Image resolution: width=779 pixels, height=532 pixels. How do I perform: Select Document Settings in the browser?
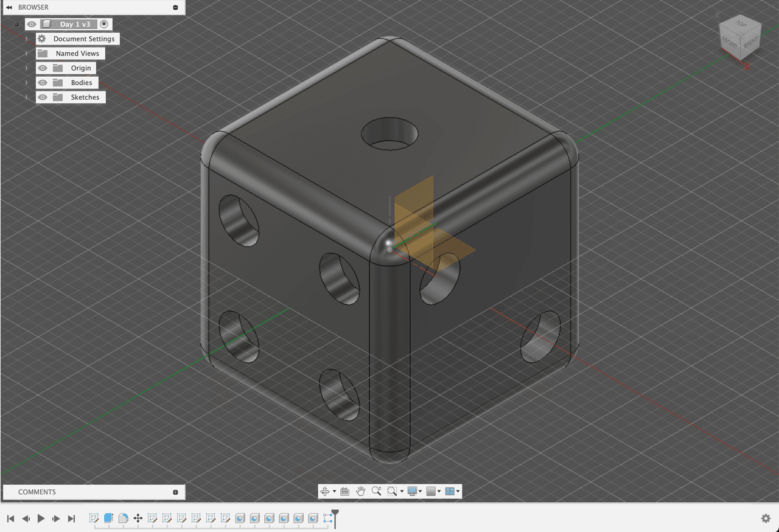coord(83,39)
